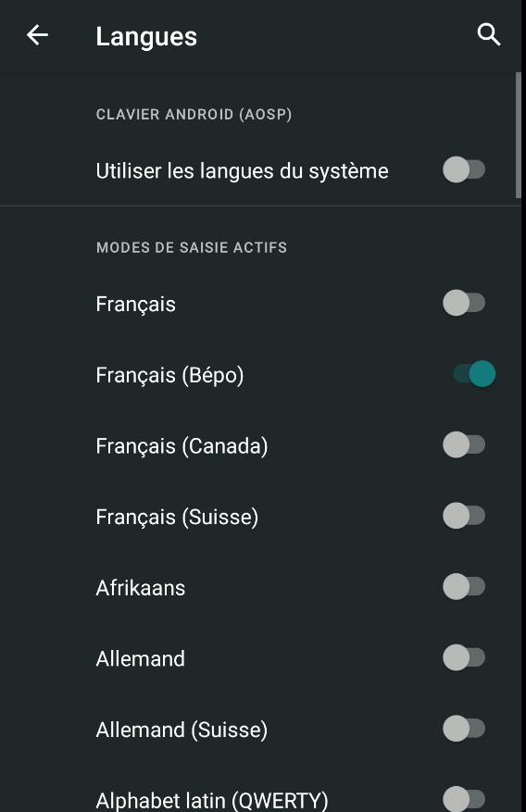The width and height of the screenshot is (526, 812).
Task: Tap the Langues page title
Action: tap(146, 37)
